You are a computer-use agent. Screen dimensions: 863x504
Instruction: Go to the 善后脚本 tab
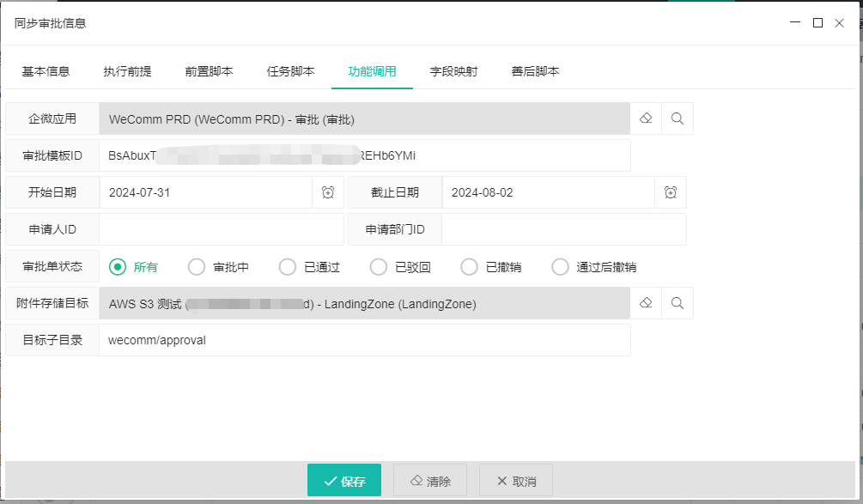pyautogui.click(x=535, y=71)
